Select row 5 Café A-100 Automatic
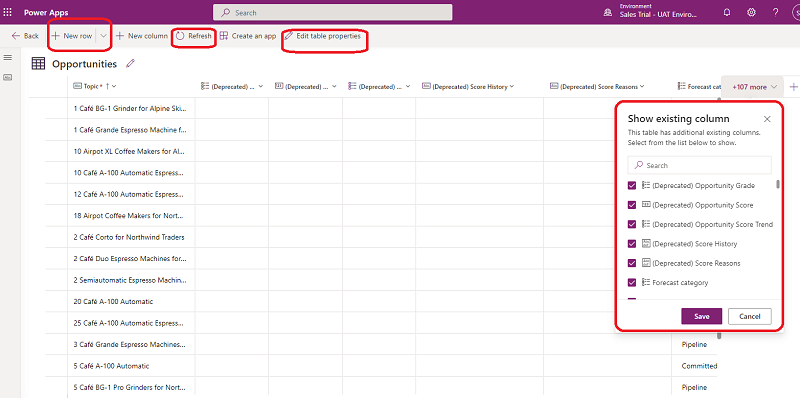800x398 pixels. point(130,366)
